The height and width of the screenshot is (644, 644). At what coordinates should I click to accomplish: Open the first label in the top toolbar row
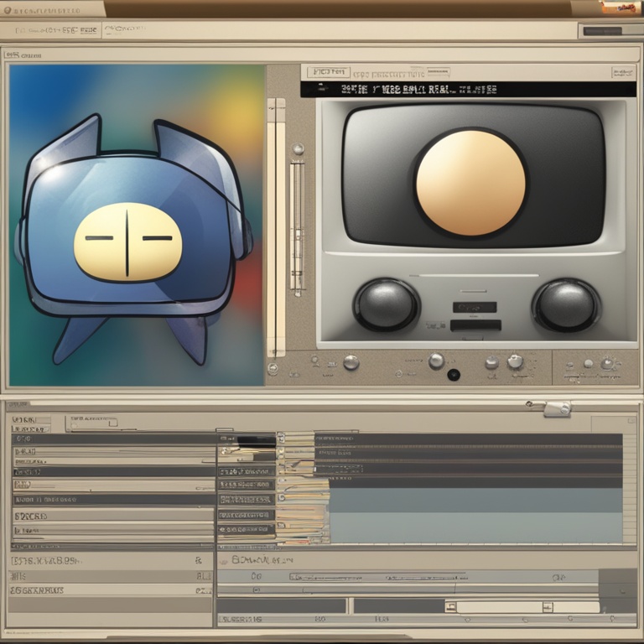click(x=56, y=30)
